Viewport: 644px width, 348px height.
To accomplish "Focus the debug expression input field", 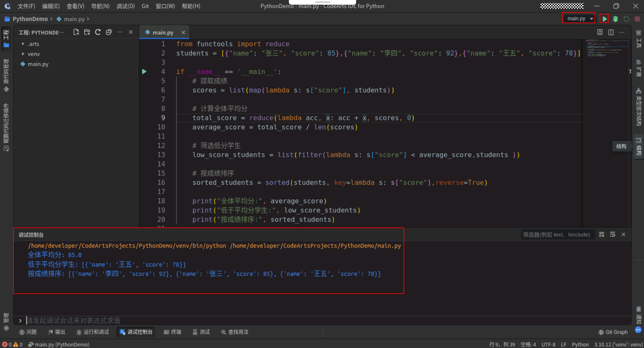I will [328, 320].
